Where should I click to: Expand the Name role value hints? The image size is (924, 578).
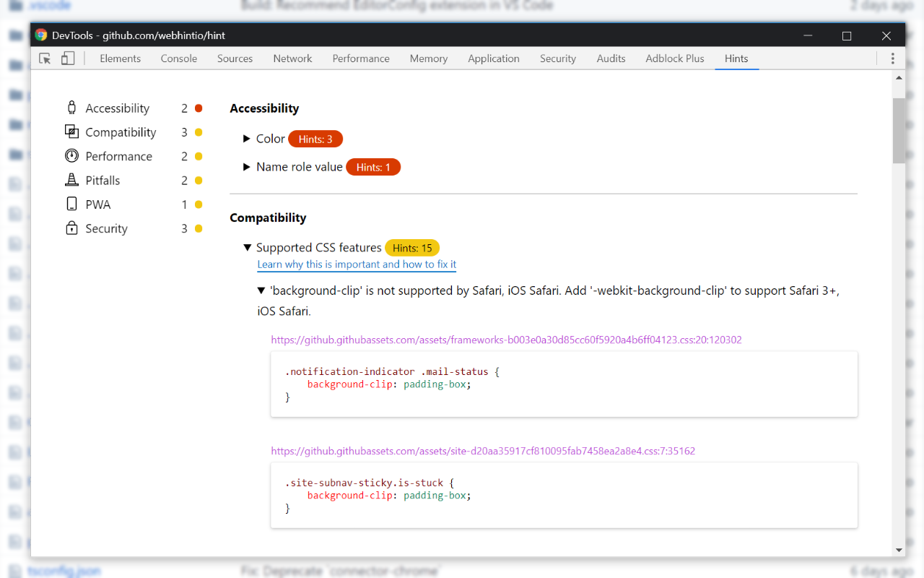tap(248, 166)
